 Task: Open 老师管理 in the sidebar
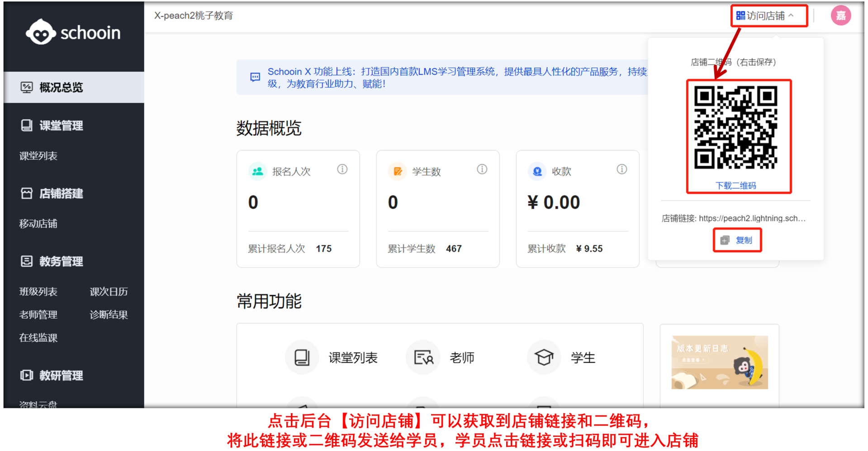pos(38,315)
